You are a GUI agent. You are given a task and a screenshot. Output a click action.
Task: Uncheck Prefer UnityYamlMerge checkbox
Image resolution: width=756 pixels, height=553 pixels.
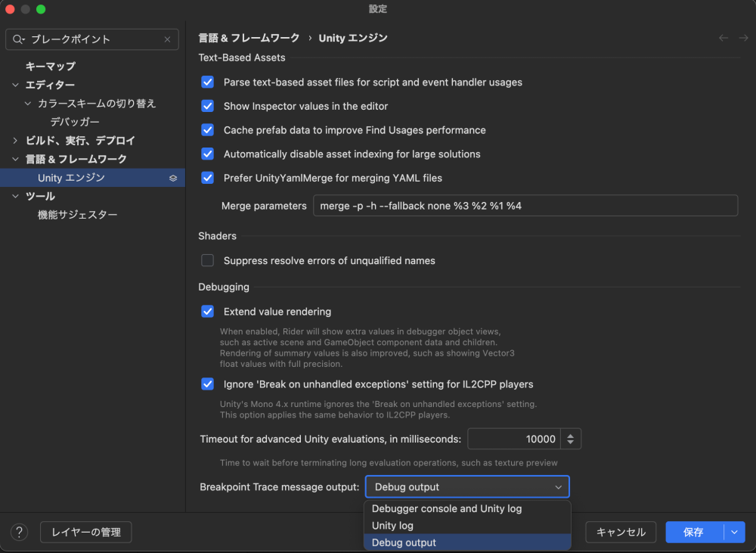point(207,178)
